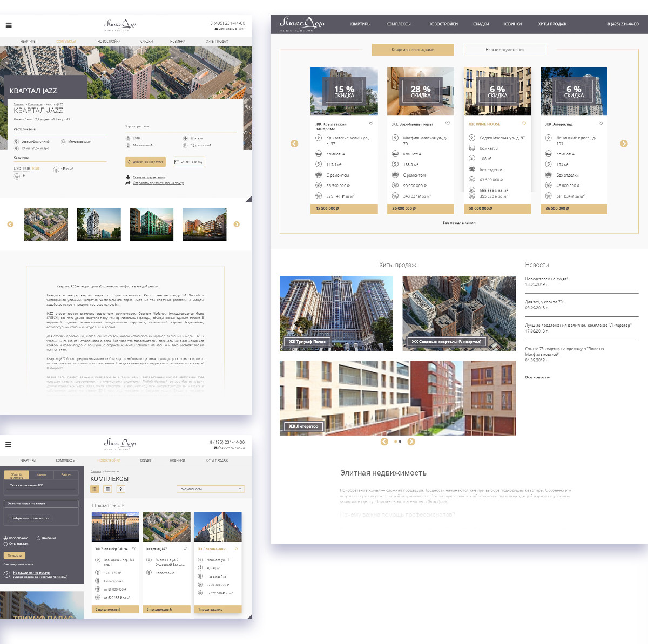Screen dimensions: 648x644
Task: Open the sort by popularity dropdown
Action: pos(211,489)
